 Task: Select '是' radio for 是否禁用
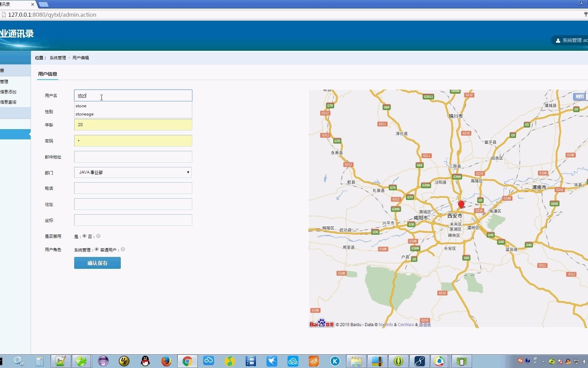(84, 236)
